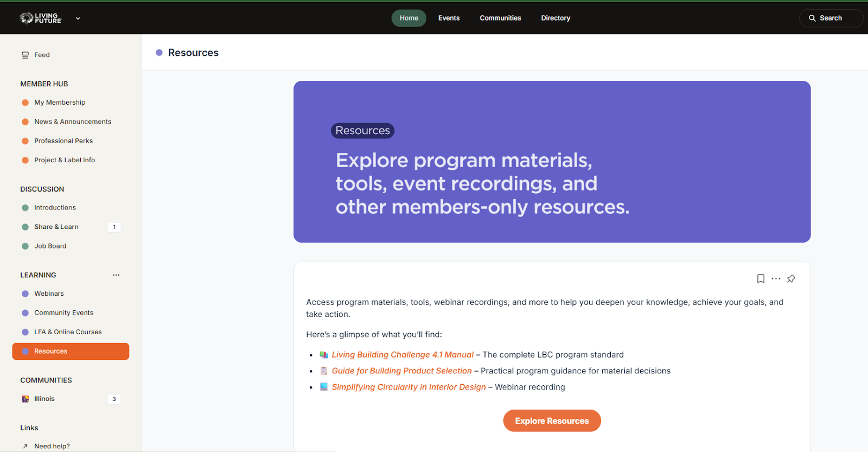Click the Resources banner image
868x452 pixels.
(x=552, y=162)
